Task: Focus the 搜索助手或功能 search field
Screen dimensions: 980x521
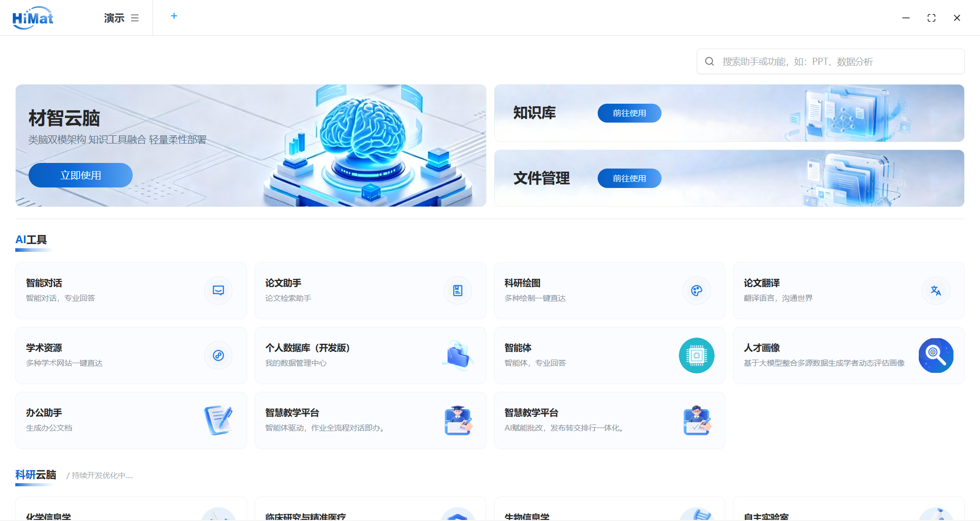Action: (x=830, y=61)
